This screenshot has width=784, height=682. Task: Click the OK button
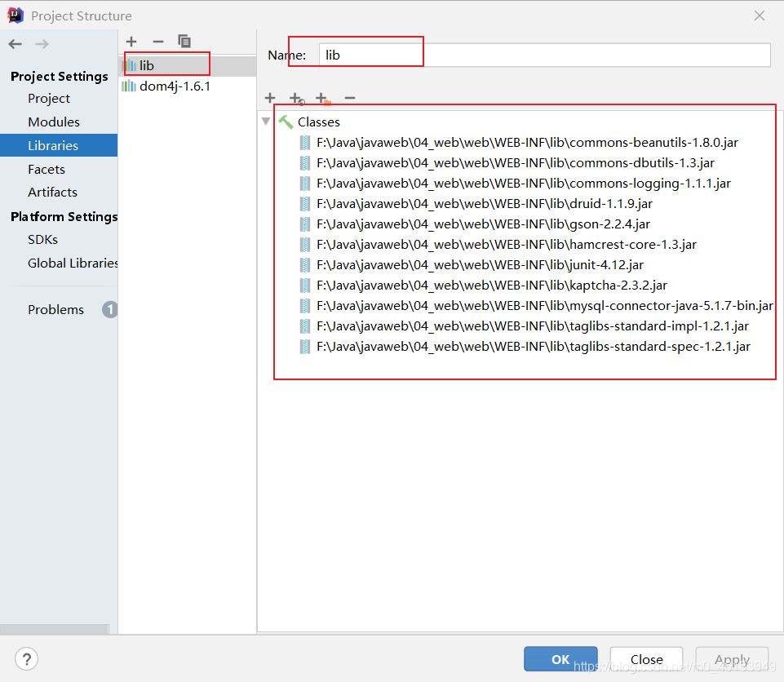pyautogui.click(x=560, y=659)
